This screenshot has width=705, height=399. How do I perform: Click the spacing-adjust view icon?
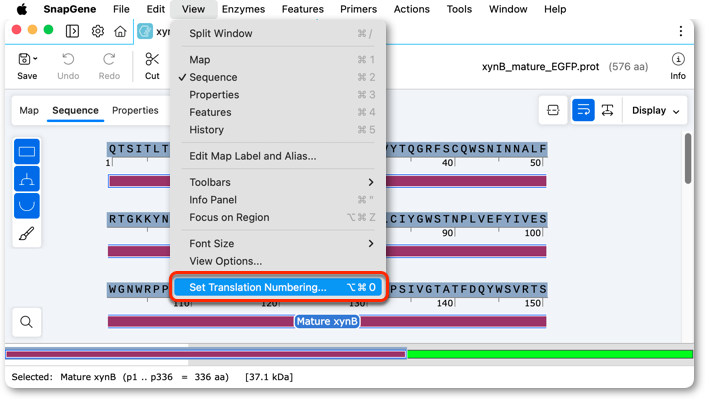[607, 110]
